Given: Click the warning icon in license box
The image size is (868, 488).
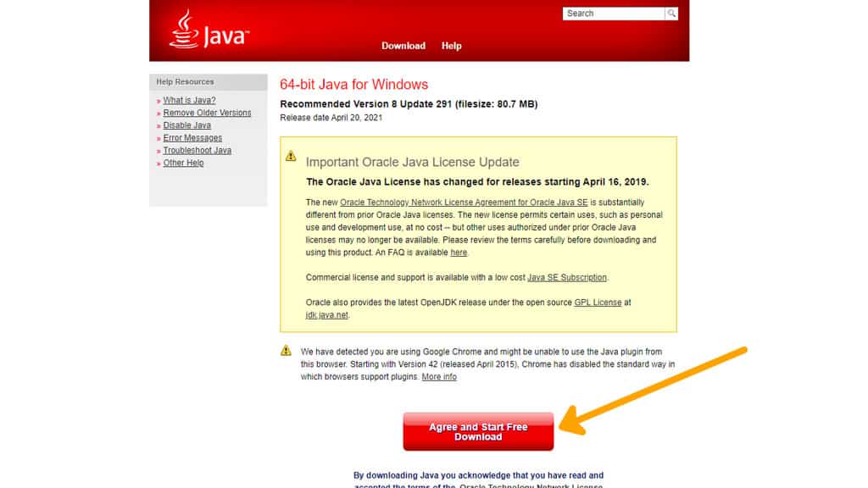Looking at the screenshot, I should [x=291, y=156].
